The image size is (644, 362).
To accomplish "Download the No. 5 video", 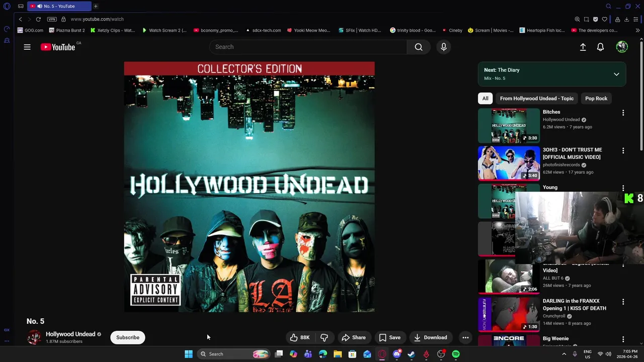I will pyautogui.click(x=430, y=337).
